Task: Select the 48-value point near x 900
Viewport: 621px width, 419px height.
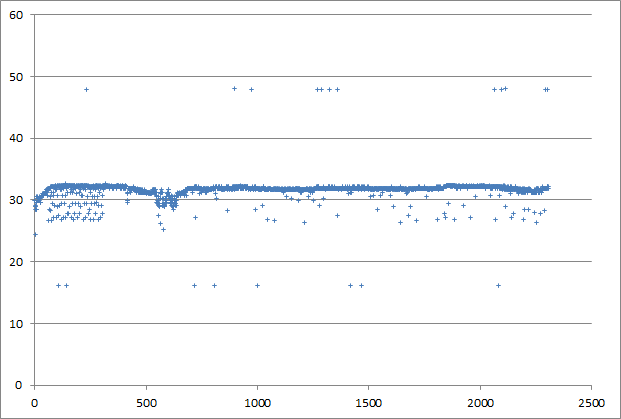Action: coord(234,89)
